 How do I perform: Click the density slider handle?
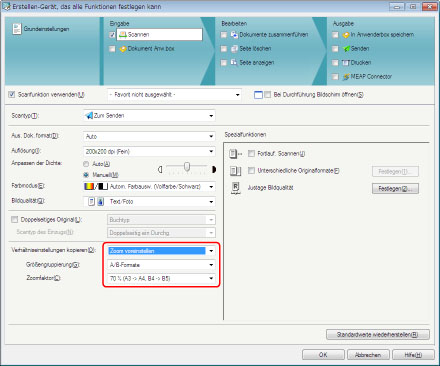pyautogui.click(x=187, y=167)
